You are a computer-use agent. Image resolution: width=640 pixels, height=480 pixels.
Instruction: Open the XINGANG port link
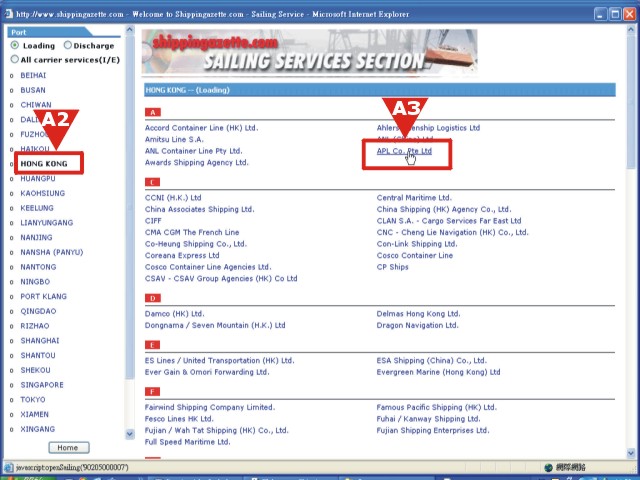38,429
